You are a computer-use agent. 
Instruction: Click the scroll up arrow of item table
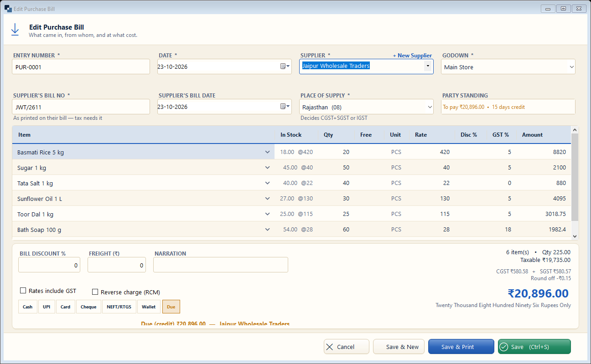575,129
